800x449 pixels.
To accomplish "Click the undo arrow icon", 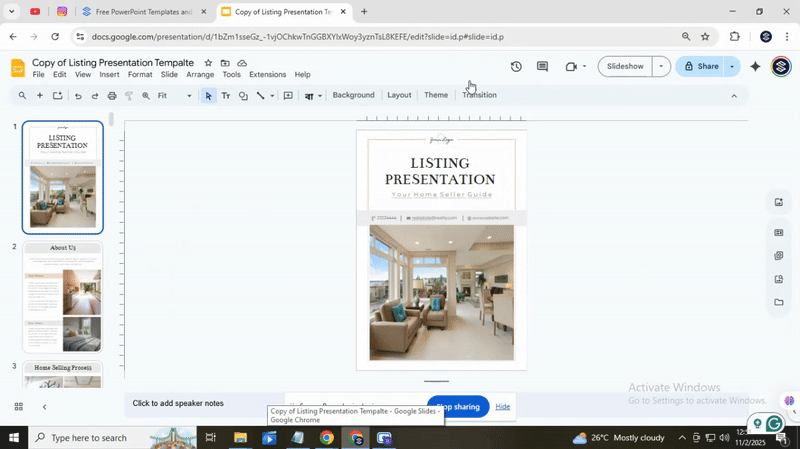I will [x=78, y=96].
